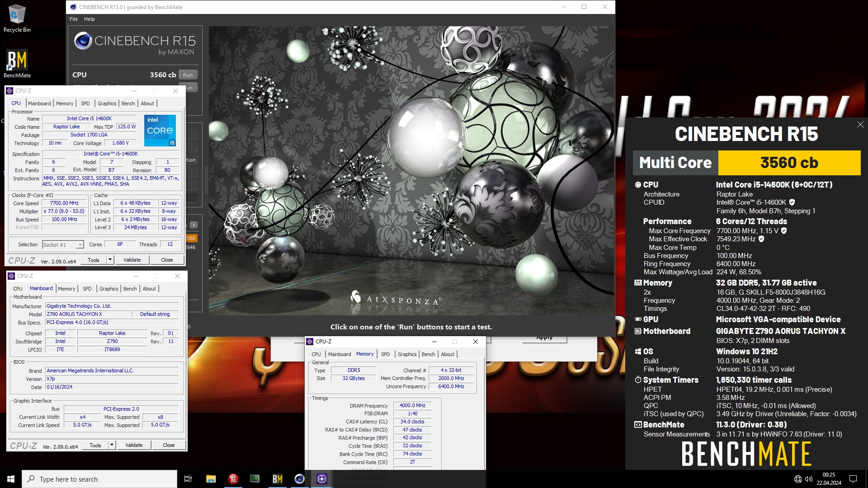The image size is (868, 488).
Task: Close the CPU-Z Memory window
Action: pos(475,342)
